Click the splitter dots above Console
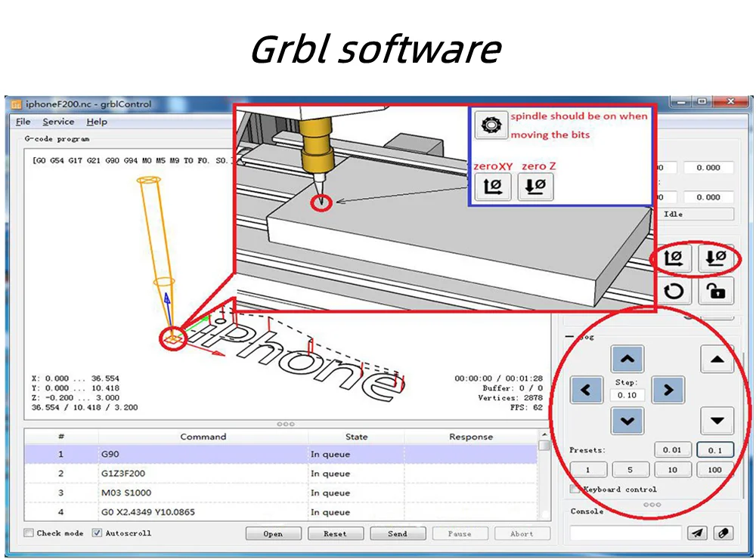Screen dimensions: 756x559 pyautogui.click(x=652, y=505)
